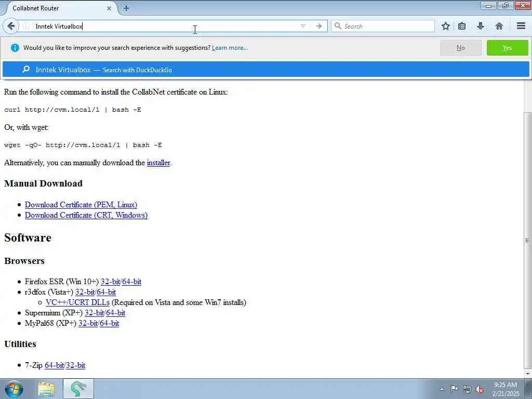
Task: Click the page vertical scrollbar thumb
Action: coord(528,240)
